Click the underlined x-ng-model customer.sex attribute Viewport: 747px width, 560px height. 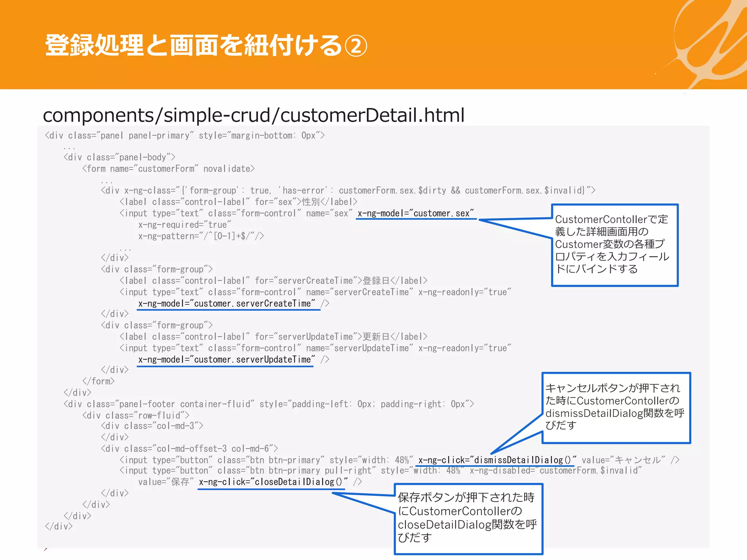click(415, 214)
